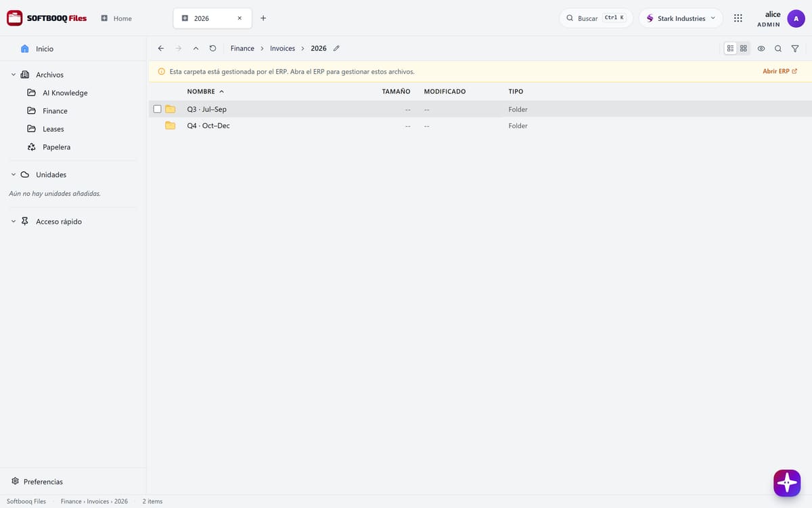Viewport: 812px width, 508px height.
Task: Click the Folder type cell for Q4
Action: click(518, 125)
